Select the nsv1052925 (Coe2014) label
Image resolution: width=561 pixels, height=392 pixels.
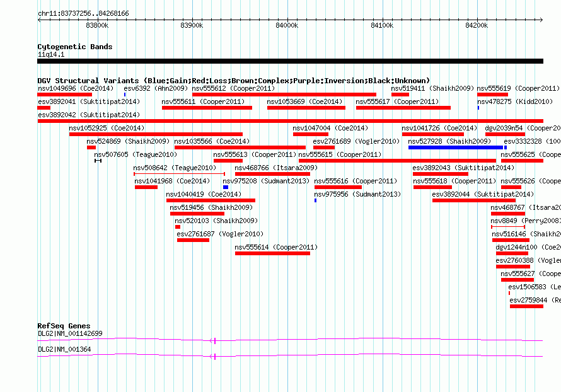(x=107, y=128)
